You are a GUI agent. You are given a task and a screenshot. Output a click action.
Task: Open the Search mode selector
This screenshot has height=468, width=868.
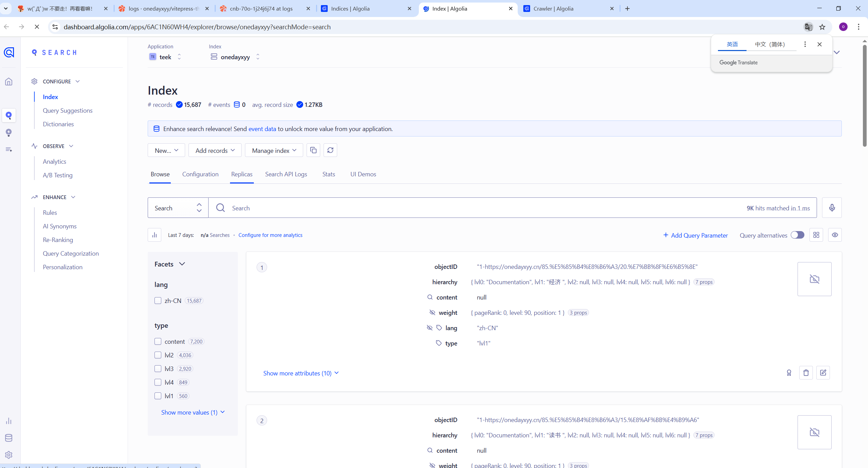178,208
